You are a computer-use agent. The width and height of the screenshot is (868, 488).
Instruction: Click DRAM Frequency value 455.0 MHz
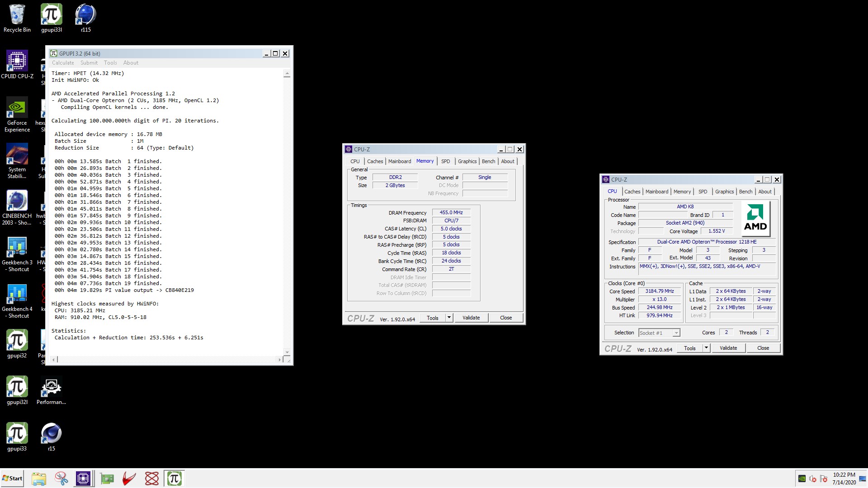pyautogui.click(x=451, y=212)
